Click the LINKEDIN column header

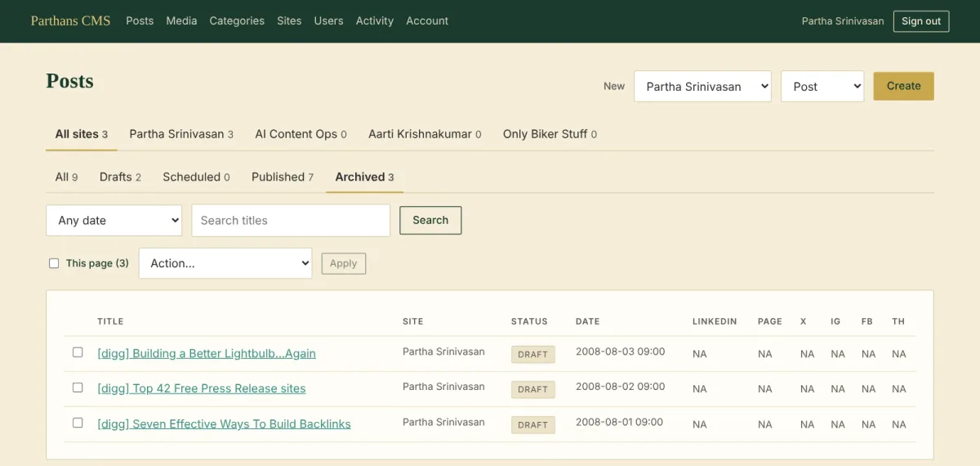(715, 321)
